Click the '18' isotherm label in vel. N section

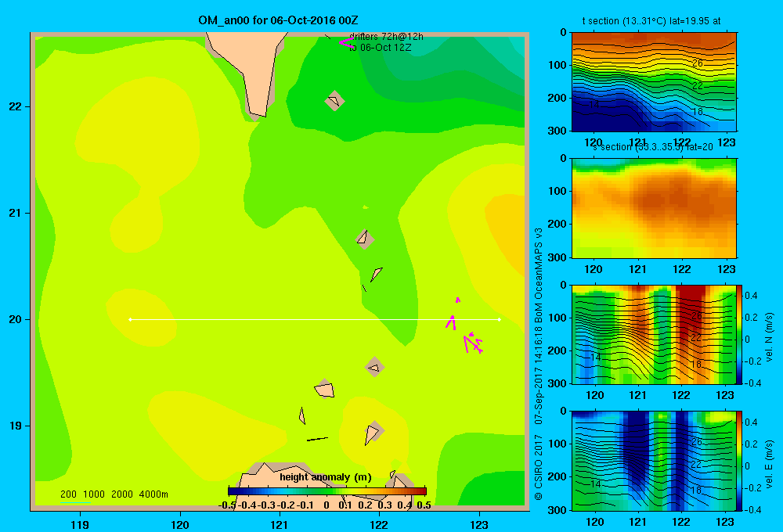click(x=697, y=365)
